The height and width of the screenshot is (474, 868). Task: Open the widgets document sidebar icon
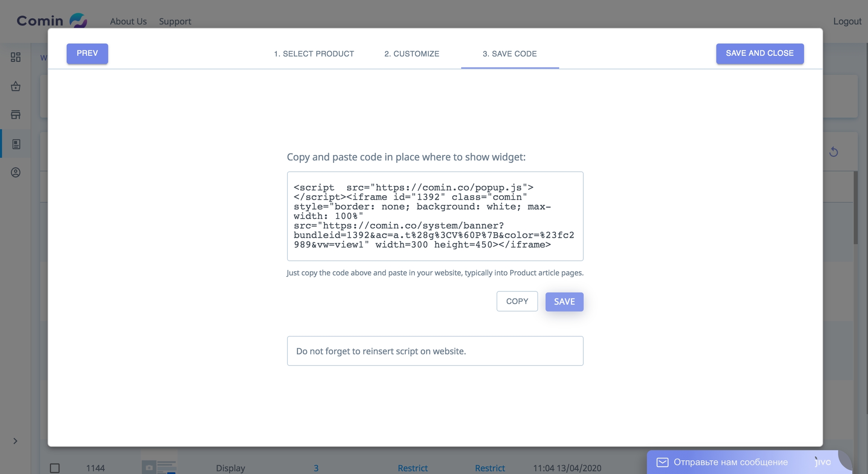16,144
